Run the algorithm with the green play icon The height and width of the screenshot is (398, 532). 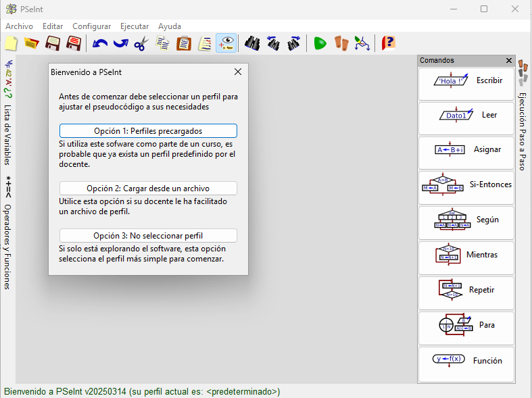click(x=320, y=43)
